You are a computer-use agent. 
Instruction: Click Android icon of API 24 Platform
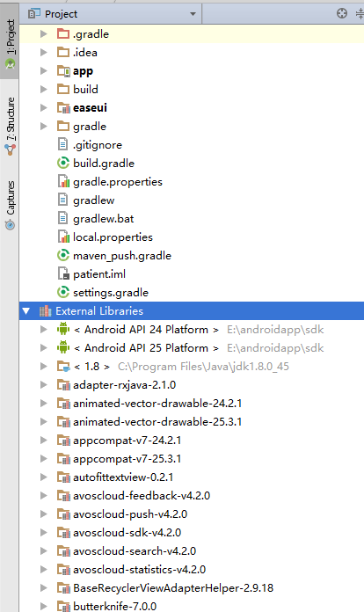63,329
